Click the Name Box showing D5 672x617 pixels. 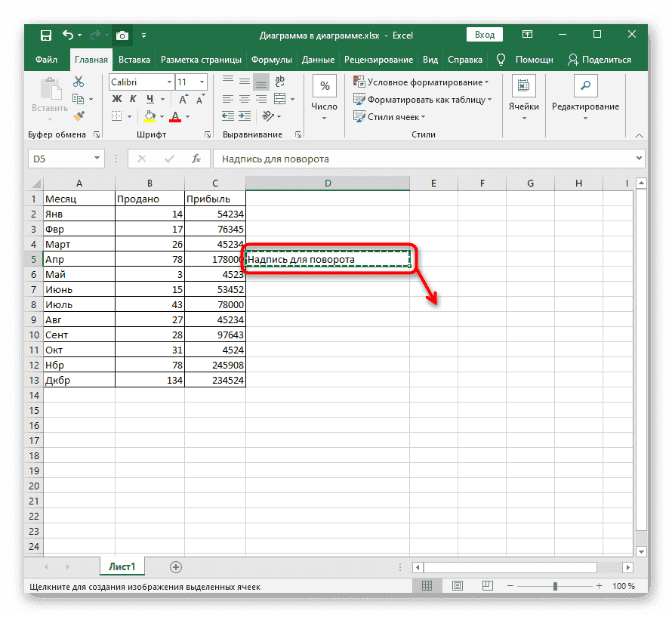click(x=60, y=159)
